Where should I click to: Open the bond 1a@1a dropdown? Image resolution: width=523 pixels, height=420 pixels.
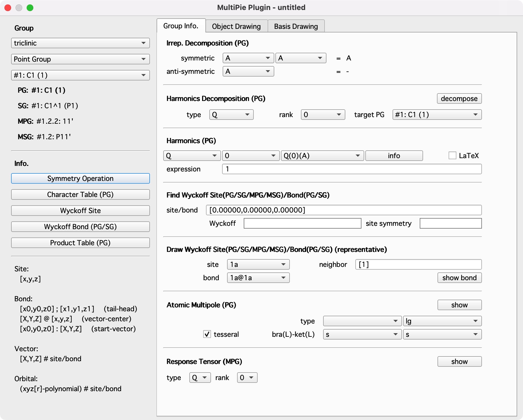click(258, 278)
